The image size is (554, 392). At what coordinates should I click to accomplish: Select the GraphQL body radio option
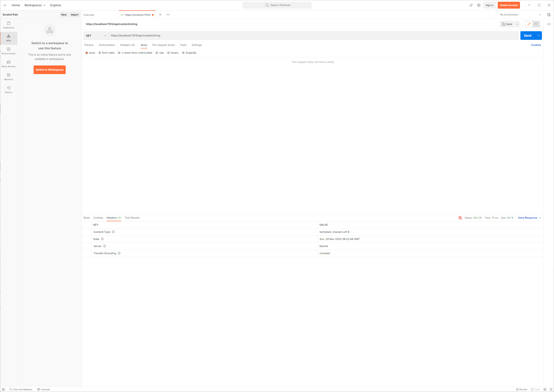tap(183, 53)
